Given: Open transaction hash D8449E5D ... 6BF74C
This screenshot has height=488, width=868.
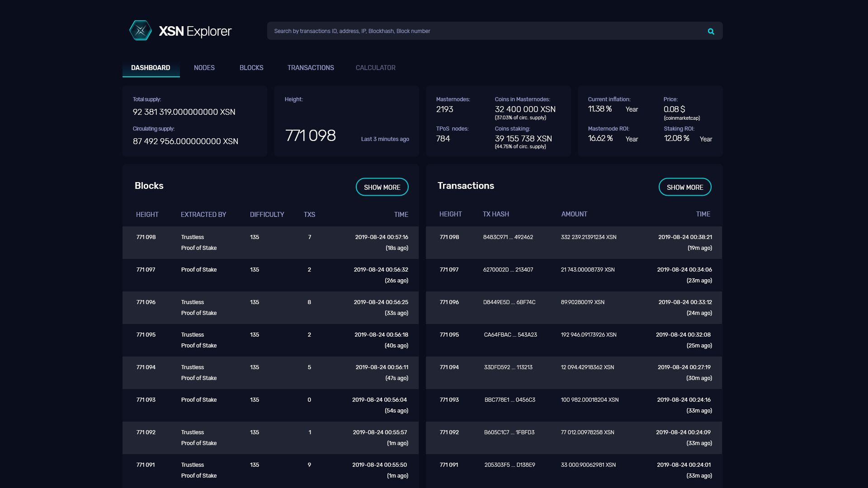Looking at the screenshot, I should click(x=509, y=302).
